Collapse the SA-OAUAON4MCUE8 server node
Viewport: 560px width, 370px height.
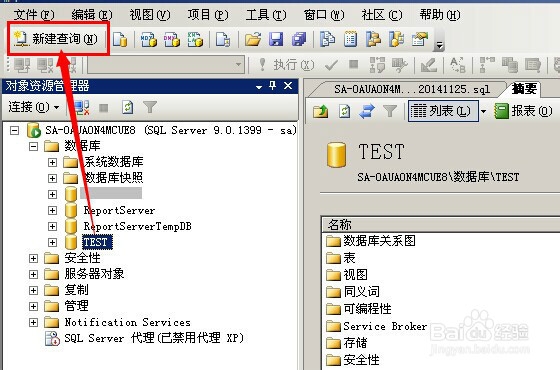click(x=14, y=130)
